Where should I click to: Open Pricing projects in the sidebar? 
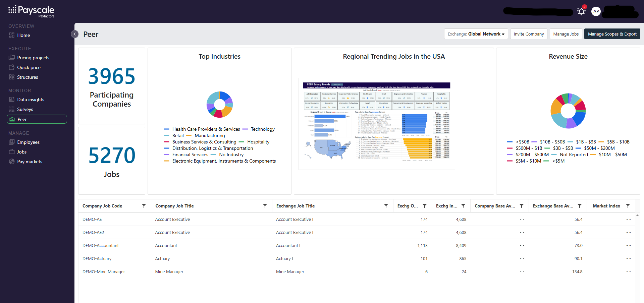tap(33, 58)
